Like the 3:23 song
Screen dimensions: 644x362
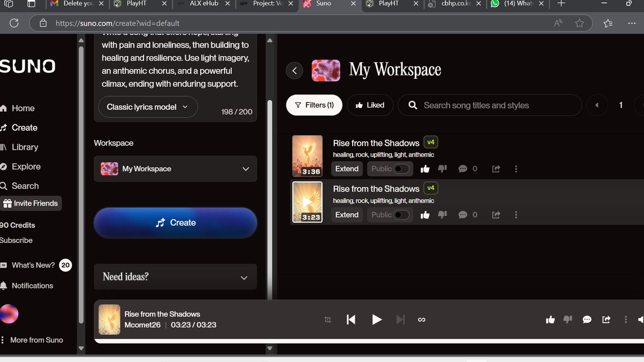tap(425, 215)
